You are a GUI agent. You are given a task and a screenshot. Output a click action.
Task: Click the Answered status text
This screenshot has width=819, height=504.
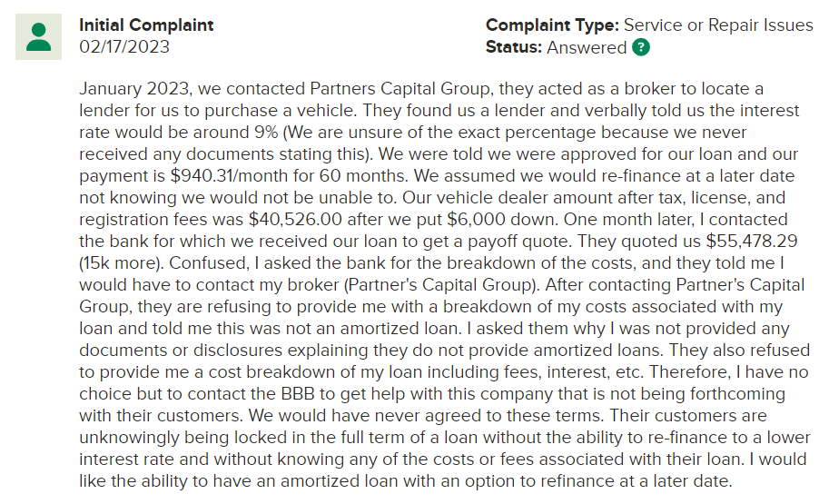pyautogui.click(x=587, y=47)
